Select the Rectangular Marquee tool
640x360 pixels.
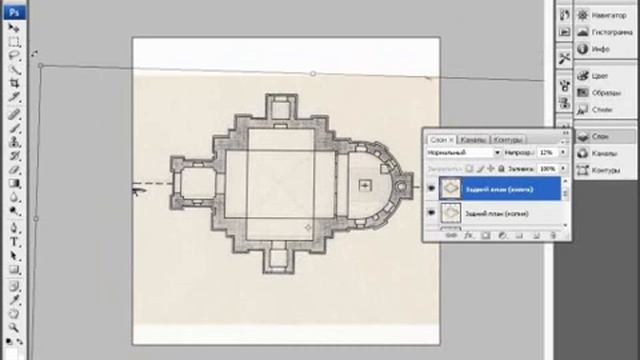[14, 42]
